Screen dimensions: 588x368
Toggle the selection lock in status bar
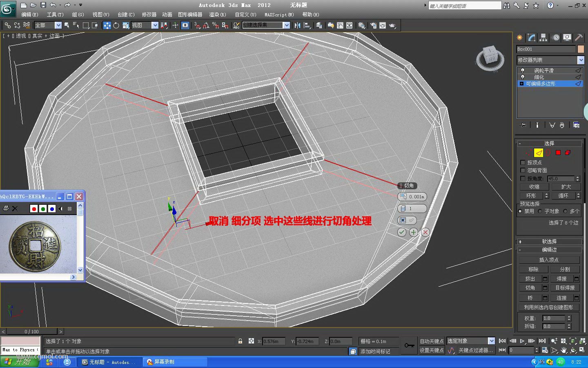[240, 341]
